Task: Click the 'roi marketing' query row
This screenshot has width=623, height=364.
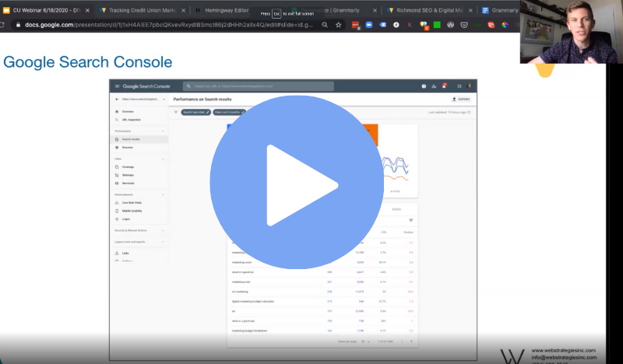Action: point(322,292)
